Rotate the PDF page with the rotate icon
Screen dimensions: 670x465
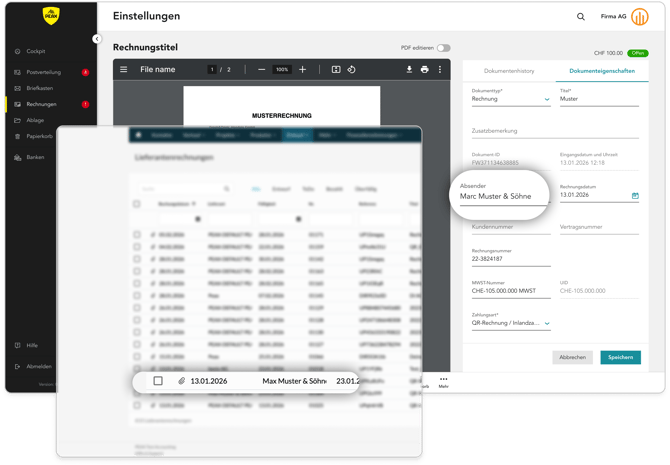coord(351,70)
